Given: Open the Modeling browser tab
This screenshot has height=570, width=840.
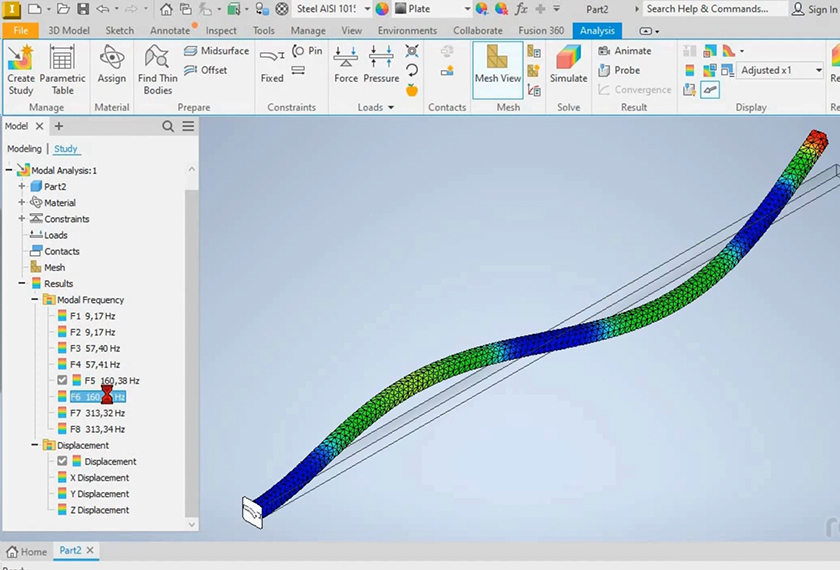Looking at the screenshot, I should click(x=24, y=149).
